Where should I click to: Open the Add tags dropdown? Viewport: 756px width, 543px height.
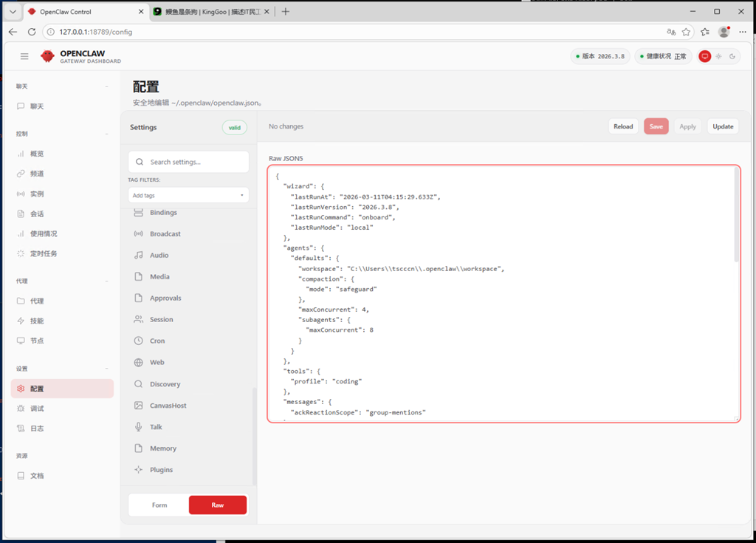pos(188,196)
